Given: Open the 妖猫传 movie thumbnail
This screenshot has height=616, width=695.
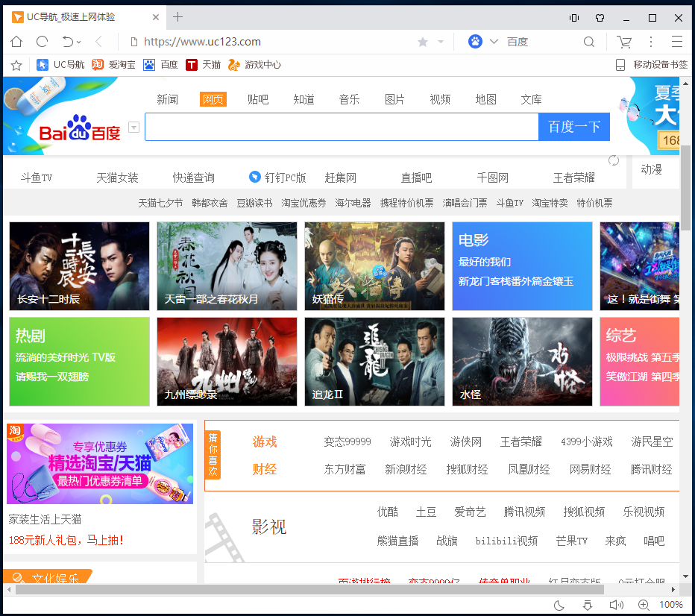Looking at the screenshot, I should 374,266.
